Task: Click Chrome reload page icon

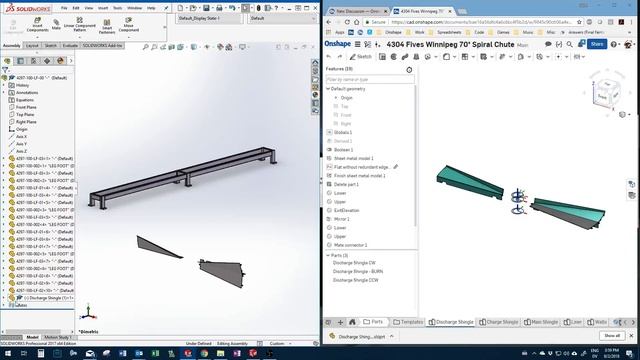Action: [x=347, y=22]
